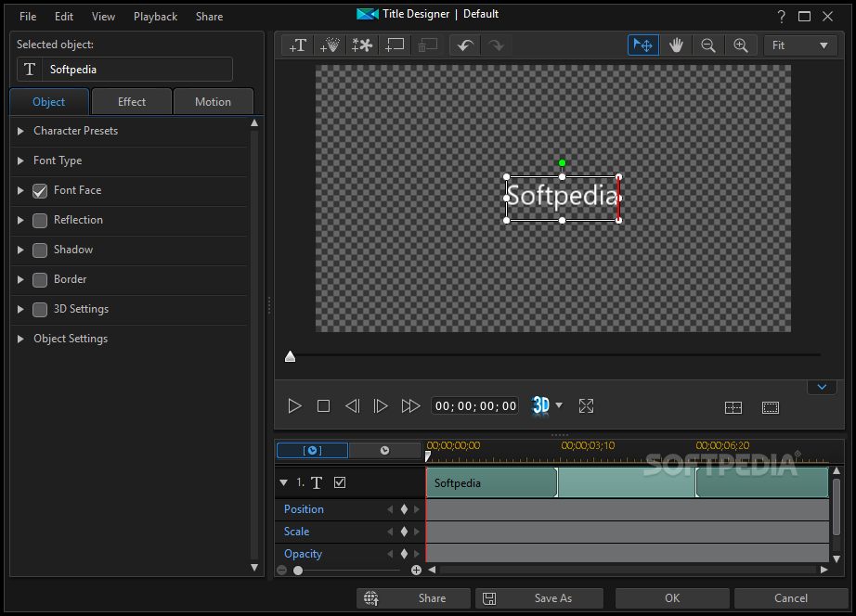Play the title preview

click(x=294, y=406)
